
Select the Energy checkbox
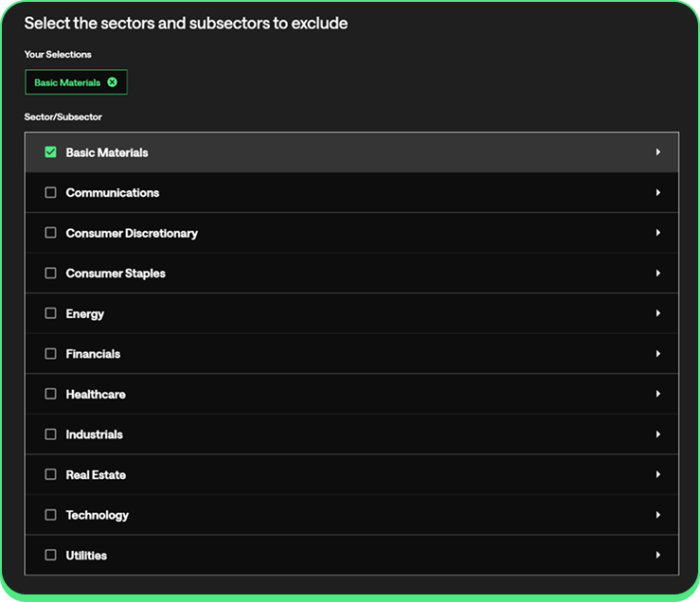coord(51,313)
